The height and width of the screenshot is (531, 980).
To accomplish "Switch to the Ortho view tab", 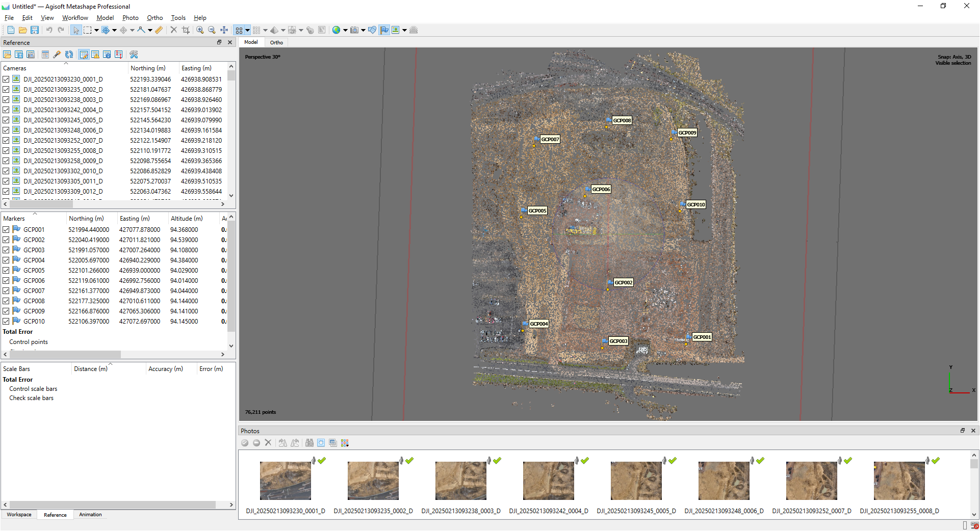I will pos(276,42).
